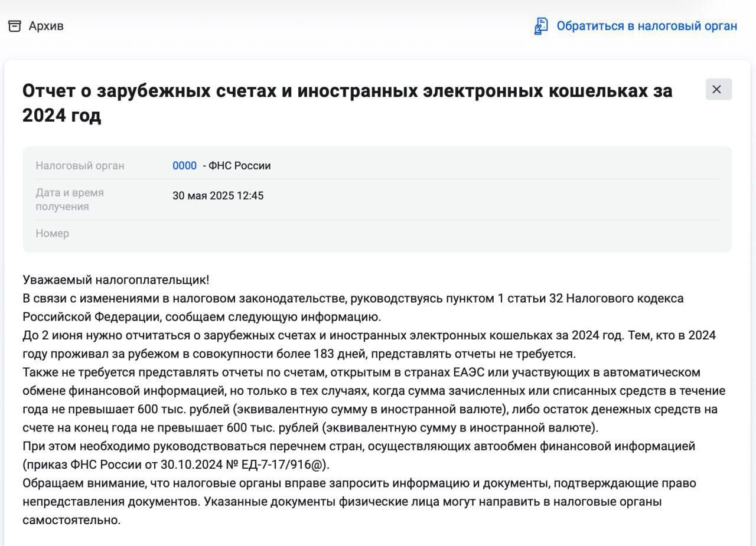
Task: Click the 'Налоговый орган' field label
Action: [80, 166]
